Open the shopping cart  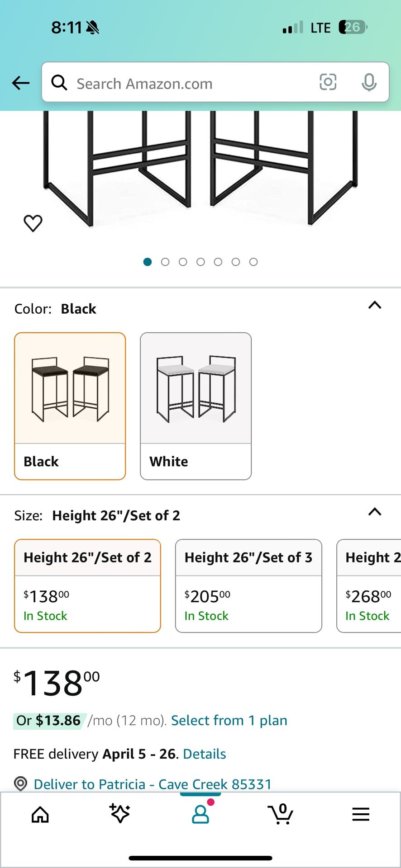[281, 814]
